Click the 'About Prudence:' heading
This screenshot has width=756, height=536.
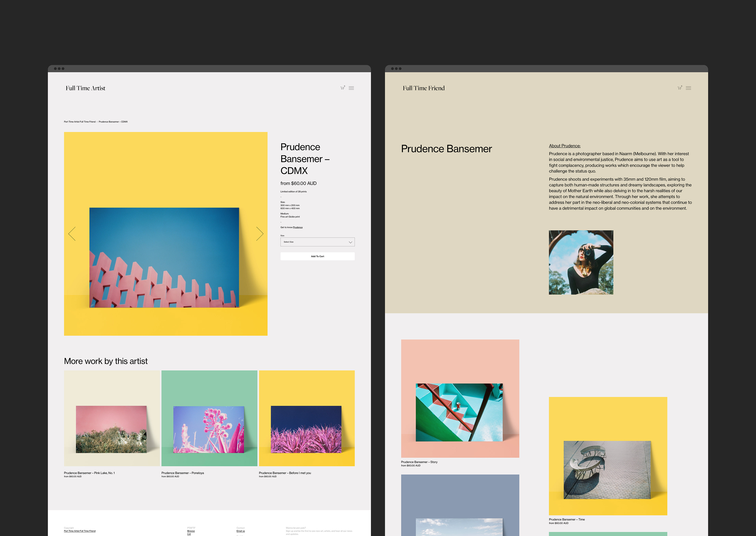[564, 146]
